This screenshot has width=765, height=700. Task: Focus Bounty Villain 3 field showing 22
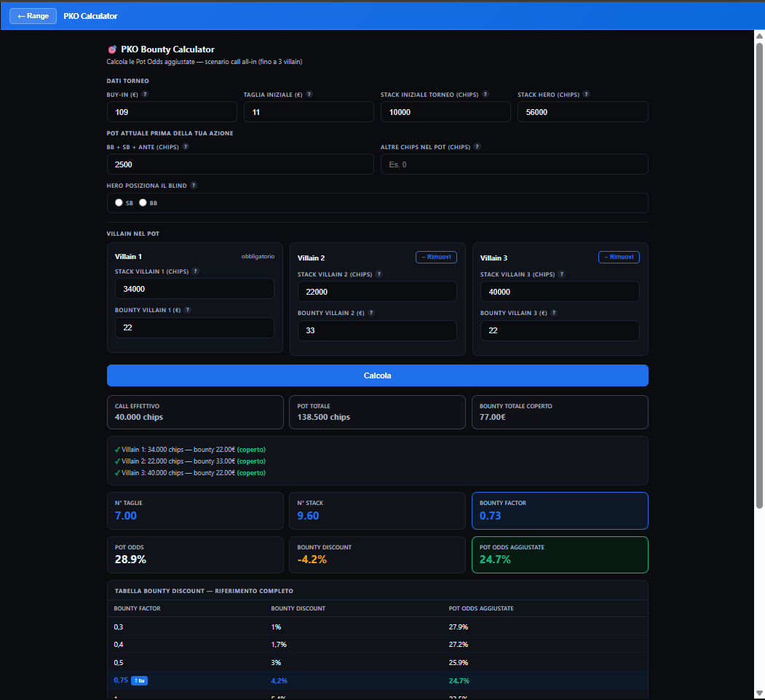tap(560, 331)
